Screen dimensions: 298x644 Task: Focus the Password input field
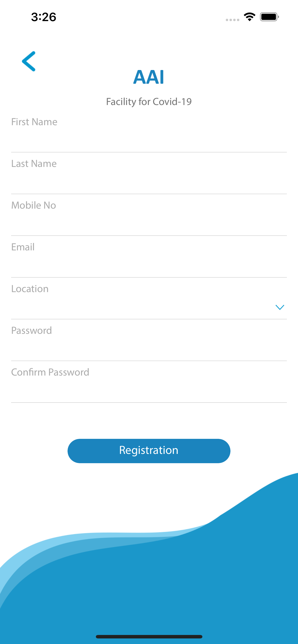[149, 349]
